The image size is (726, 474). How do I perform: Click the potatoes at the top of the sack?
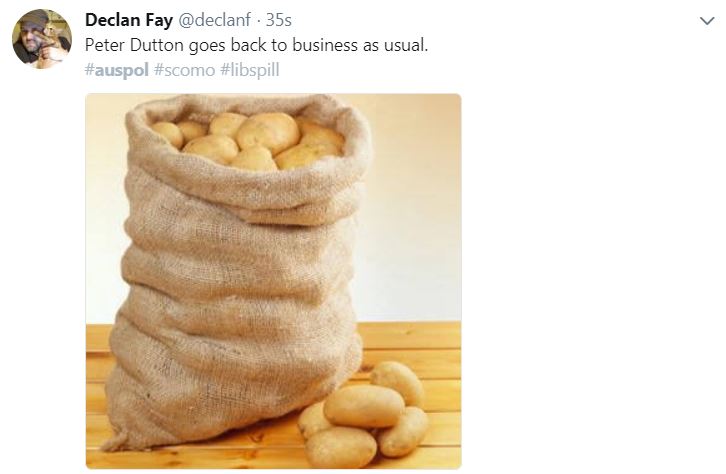(x=248, y=140)
